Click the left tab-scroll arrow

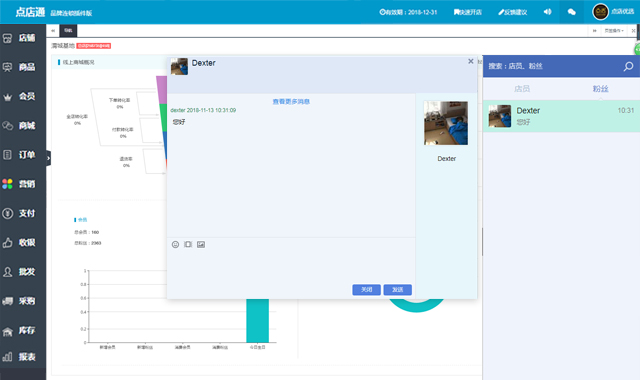53,31
